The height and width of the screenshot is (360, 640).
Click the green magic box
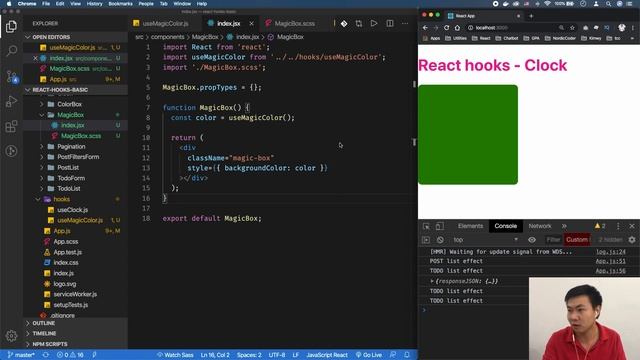point(468,135)
